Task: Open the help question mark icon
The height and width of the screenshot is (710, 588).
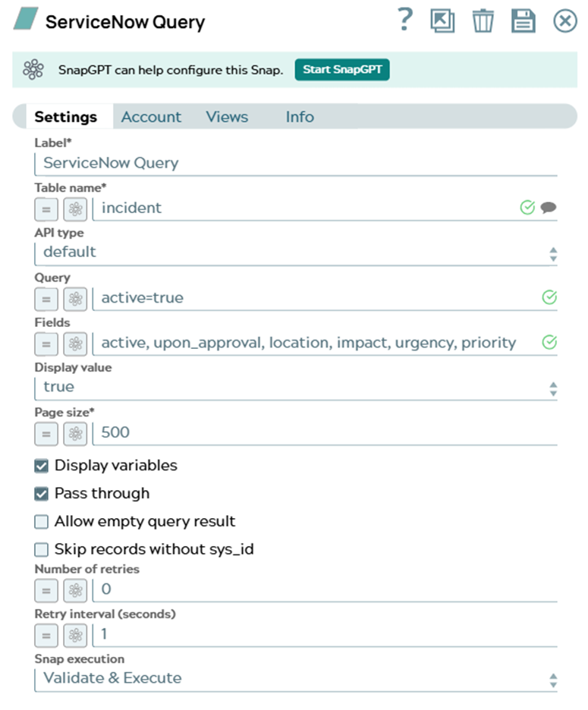Action: [405, 20]
